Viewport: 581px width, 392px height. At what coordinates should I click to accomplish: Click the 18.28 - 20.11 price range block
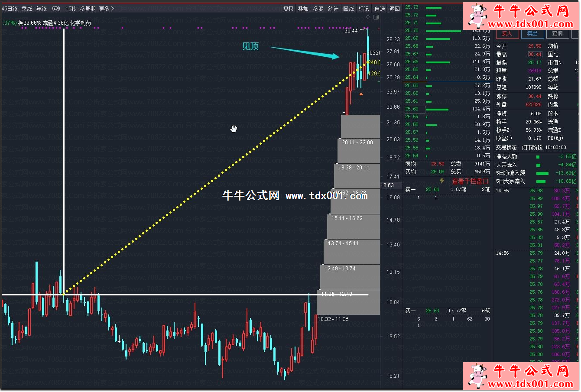tap(357, 176)
